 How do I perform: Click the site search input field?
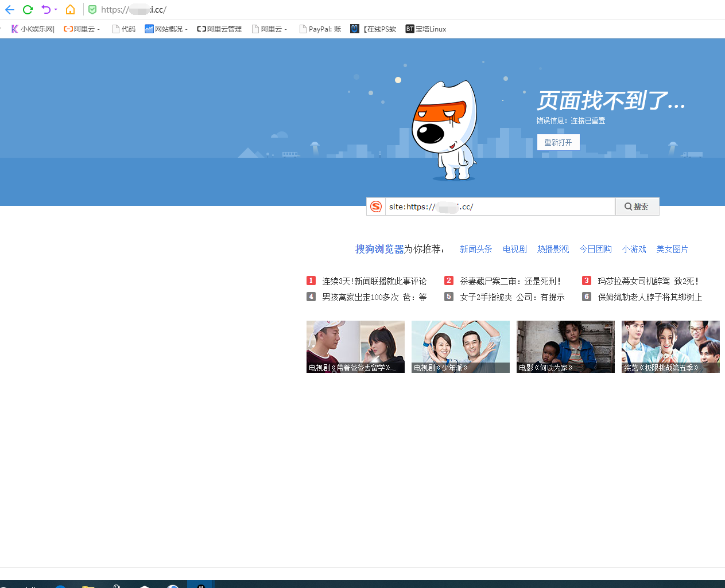click(499, 207)
